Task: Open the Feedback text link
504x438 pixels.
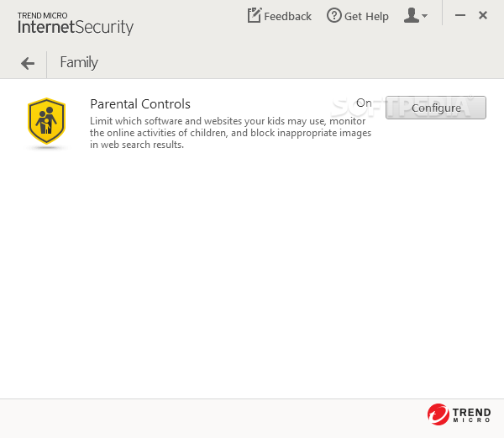Action: click(x=287, y=16)
